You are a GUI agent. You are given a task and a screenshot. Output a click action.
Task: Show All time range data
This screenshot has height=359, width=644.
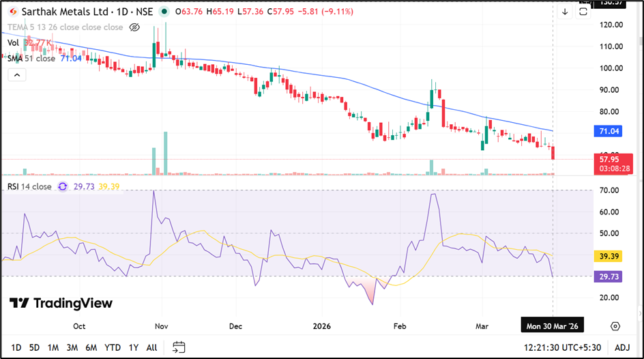(x=151, y=347)
